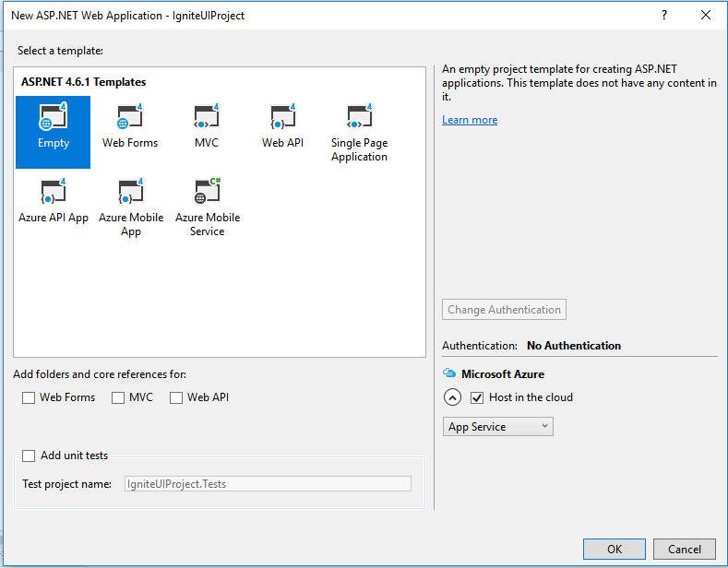
Task: Click the OK button
Action: click(615, 549)
